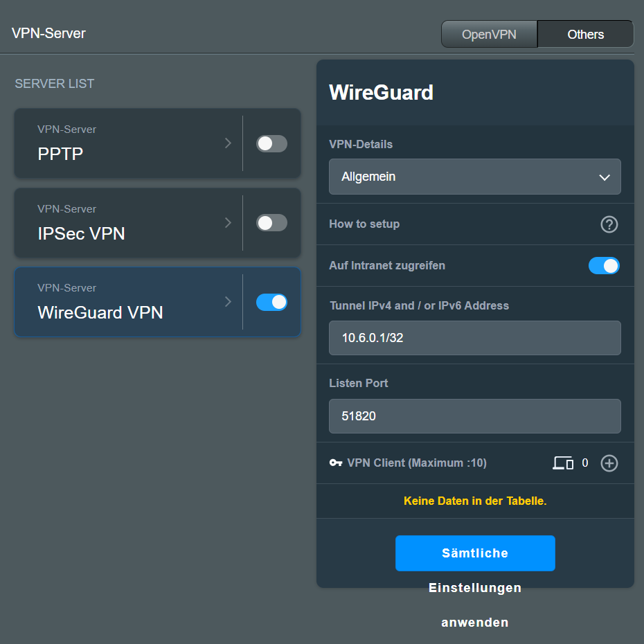
Task: Click the Tunnel IPv4/IPv6 Address field
Action: 474,338
